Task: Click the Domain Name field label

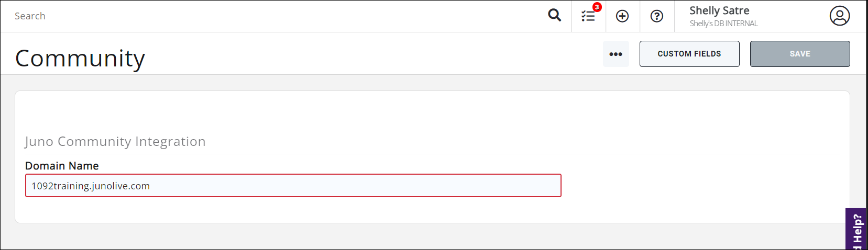Action: tap(62, 166)
